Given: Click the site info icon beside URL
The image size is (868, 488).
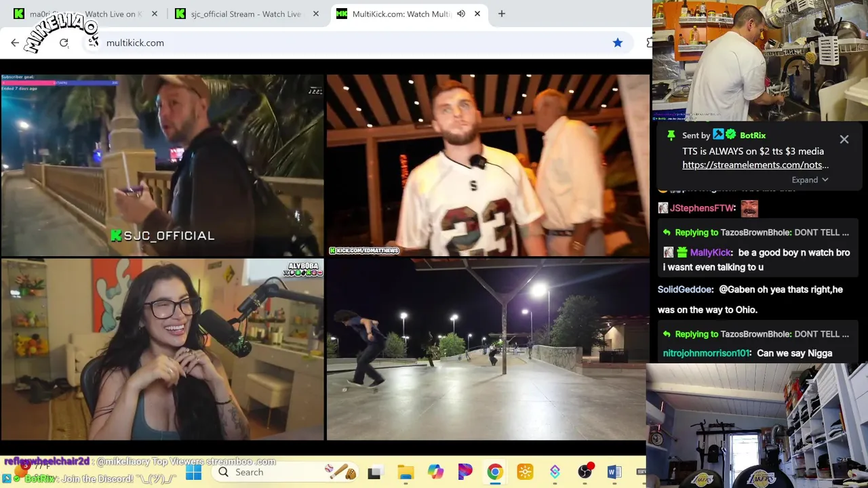Looking at the screenshot, I should 93,43.
